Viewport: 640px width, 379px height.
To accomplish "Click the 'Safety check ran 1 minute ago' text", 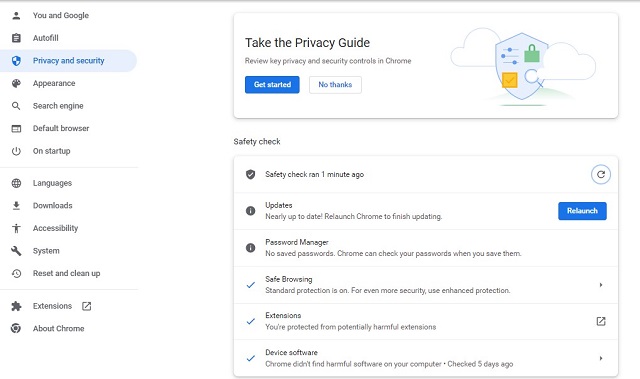I will [x=314, y=175].
